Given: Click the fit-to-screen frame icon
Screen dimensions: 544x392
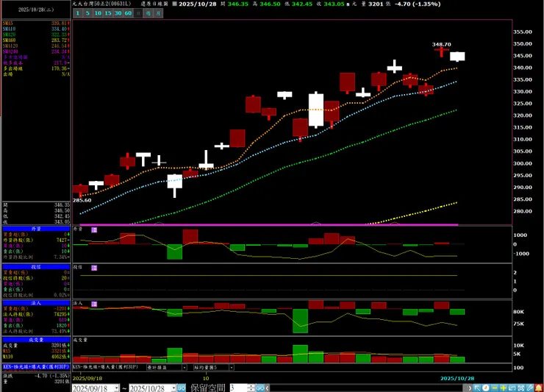Looking at the screenshot, I should click(x=520, y=388).
